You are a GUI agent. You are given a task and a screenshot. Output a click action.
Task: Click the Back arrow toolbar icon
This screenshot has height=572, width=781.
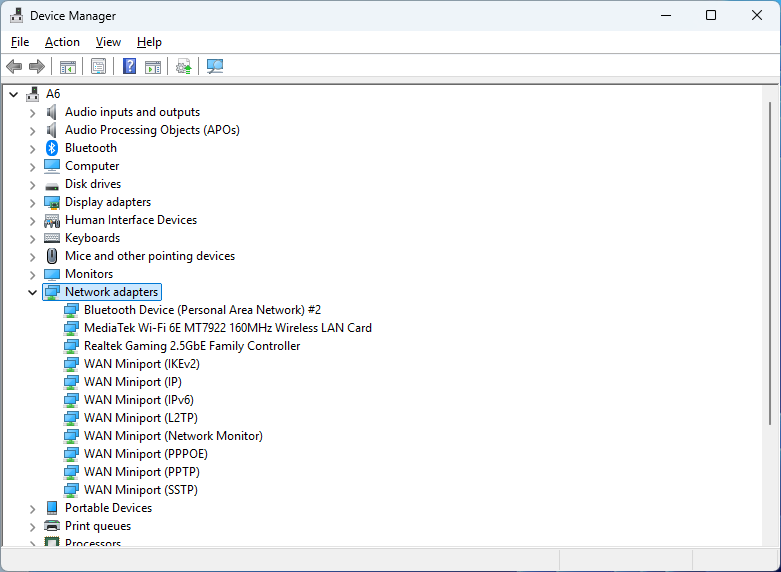[14, 66]
